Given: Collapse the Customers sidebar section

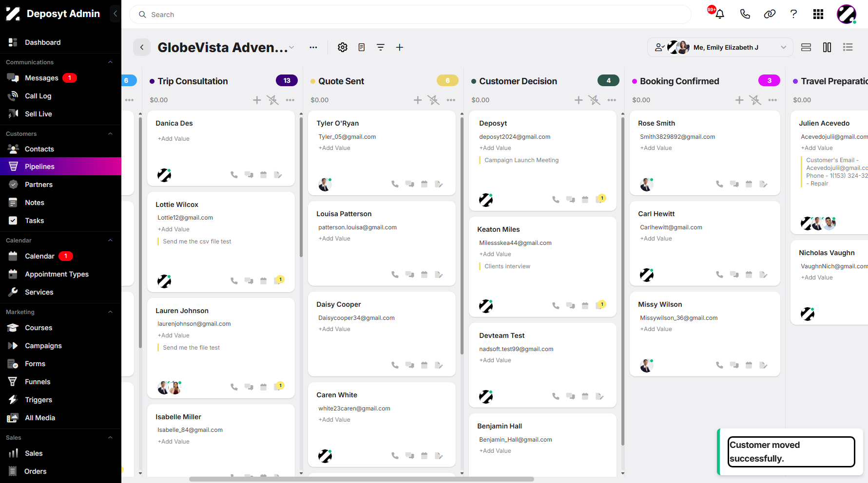Looking at the screenshot, I should click(x=110, y=134).
